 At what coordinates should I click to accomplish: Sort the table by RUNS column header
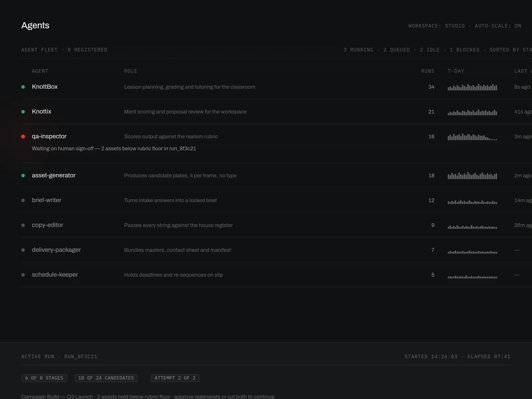(428, 71)
